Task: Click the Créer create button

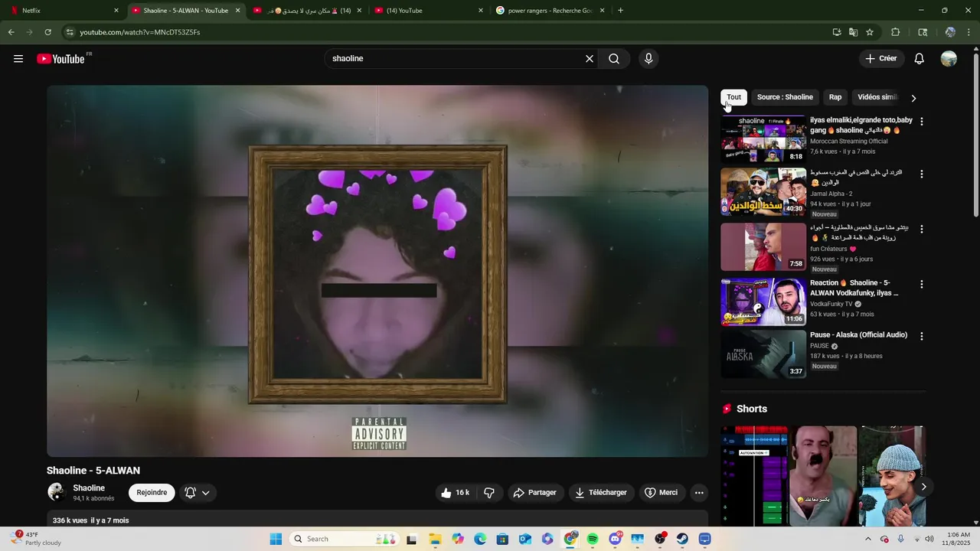Action: click(881, 59)
